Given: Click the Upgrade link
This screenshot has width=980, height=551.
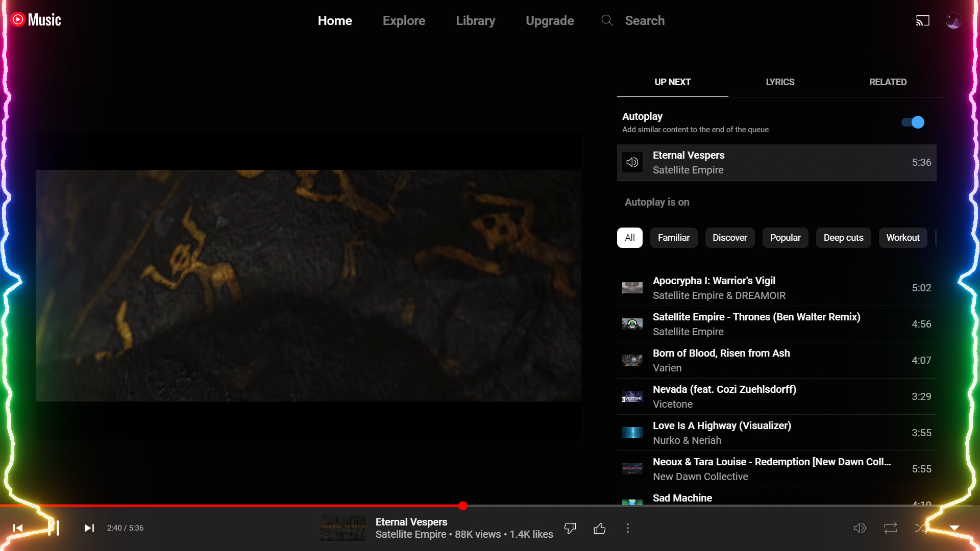Looking at the screenshot, I should click(x=550, y=20).
